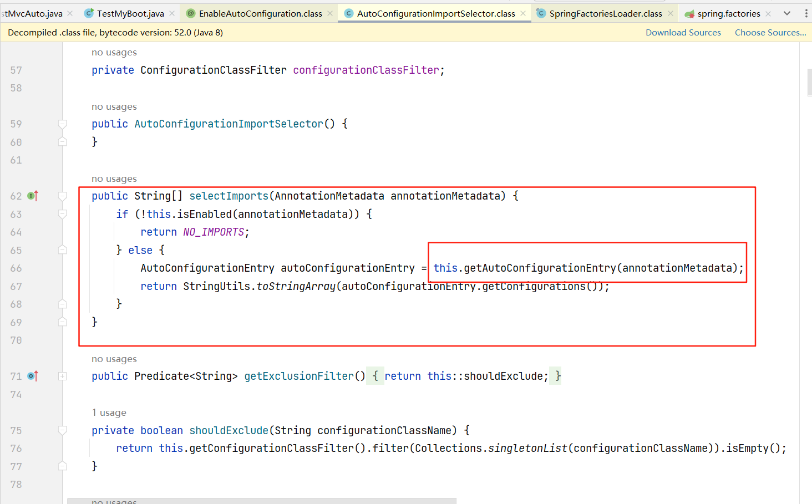
Task: Collapse constructor fold on line 59
Action: (63, 124)
